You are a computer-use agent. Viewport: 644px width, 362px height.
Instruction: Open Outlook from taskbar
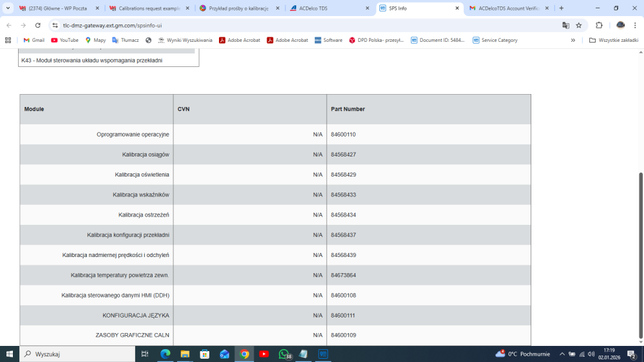(224, 354)
